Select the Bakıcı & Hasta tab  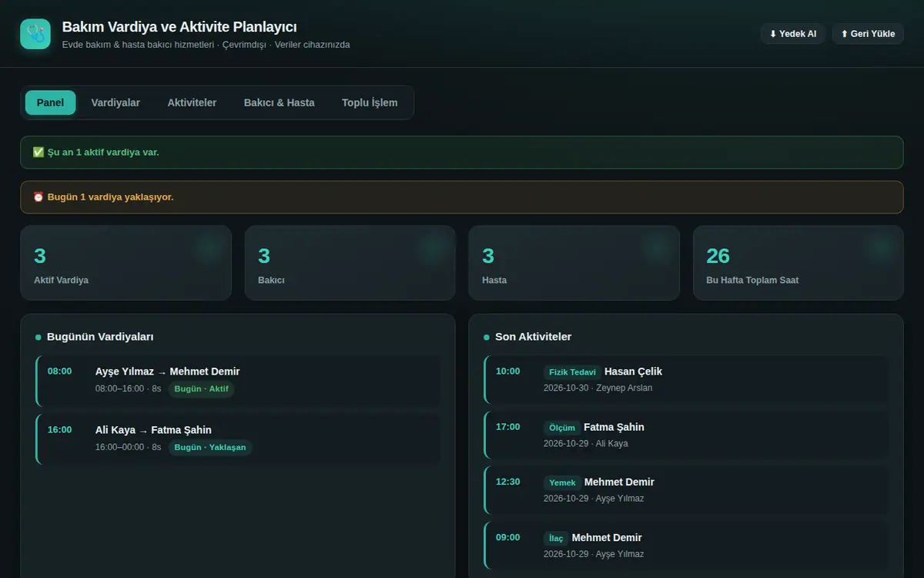279,102
